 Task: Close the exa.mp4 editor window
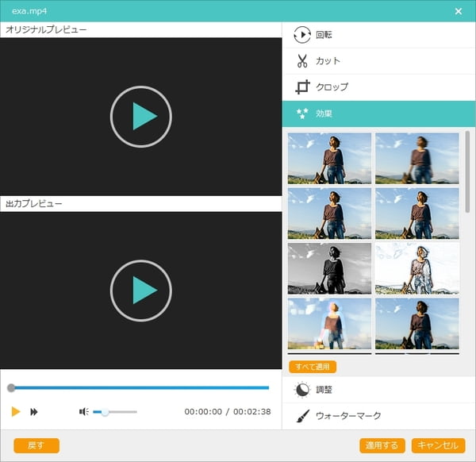[458, 11]
